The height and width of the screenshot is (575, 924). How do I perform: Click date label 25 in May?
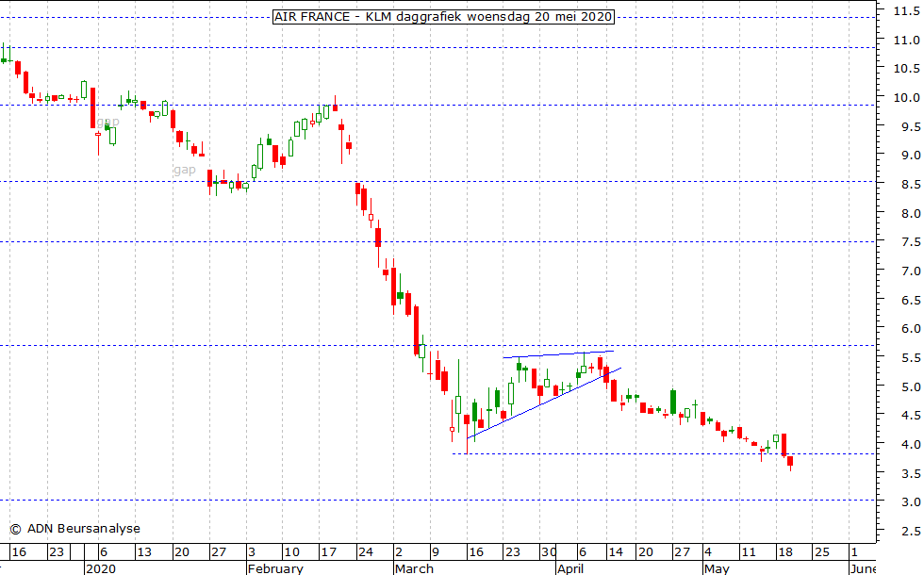[821, 552]
